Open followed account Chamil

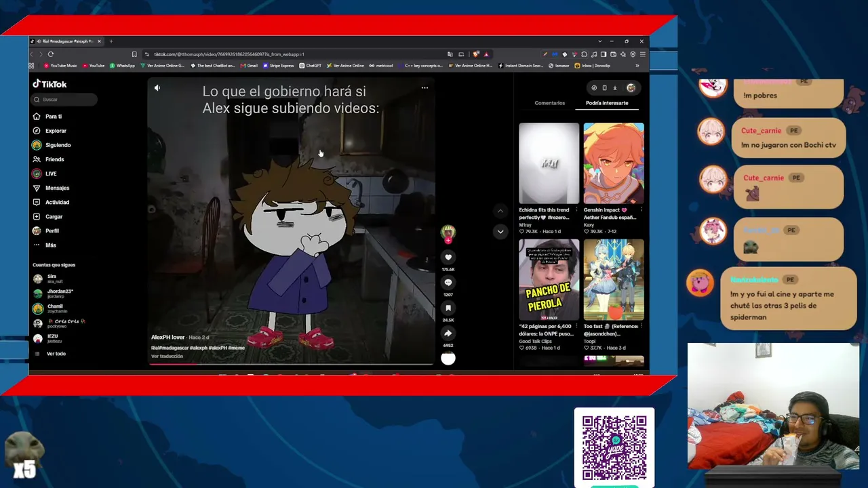49,308
